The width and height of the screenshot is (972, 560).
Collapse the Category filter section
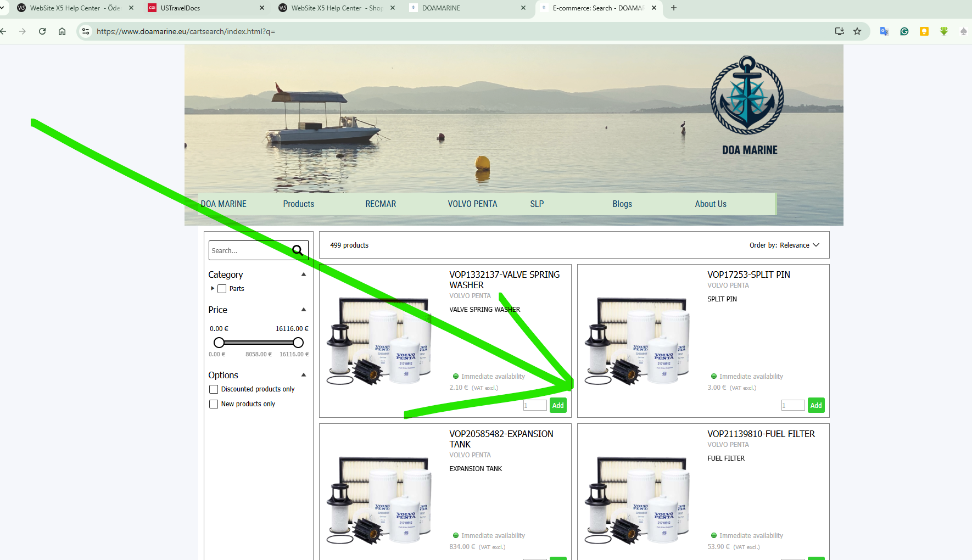point(304,275)
